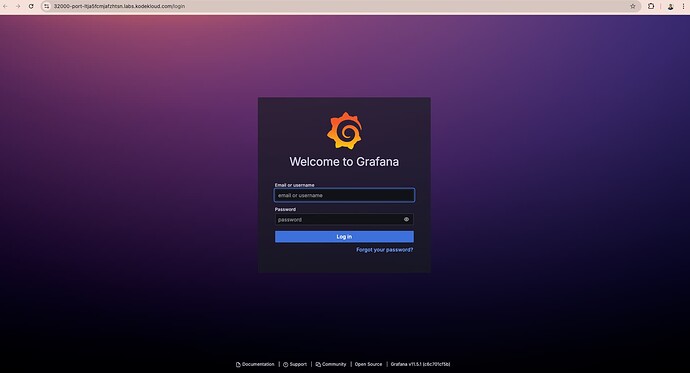Focus the email or username field
The height and width of the screenshot is (373, 690).
[344, 195]
